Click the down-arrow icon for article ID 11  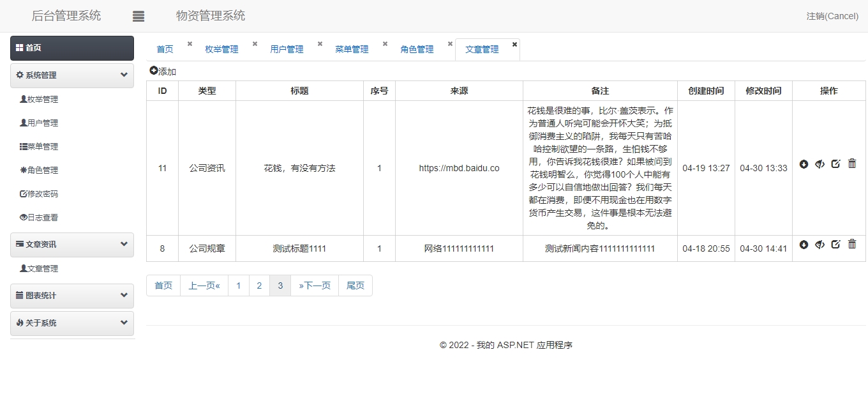click(804, 164)
